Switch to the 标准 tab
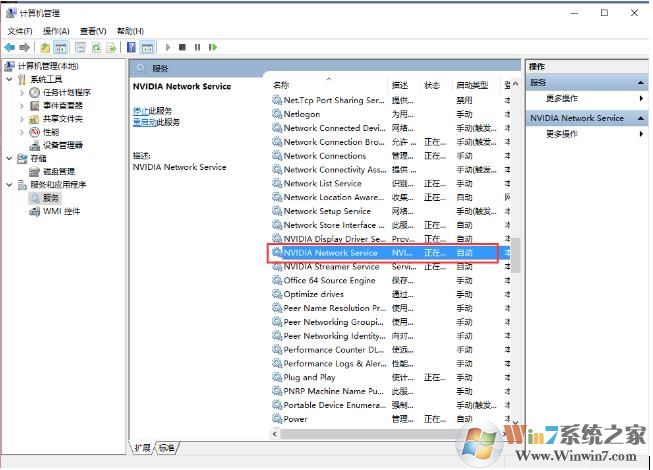This screenshot has width=653, height=470. pos(166,447)
